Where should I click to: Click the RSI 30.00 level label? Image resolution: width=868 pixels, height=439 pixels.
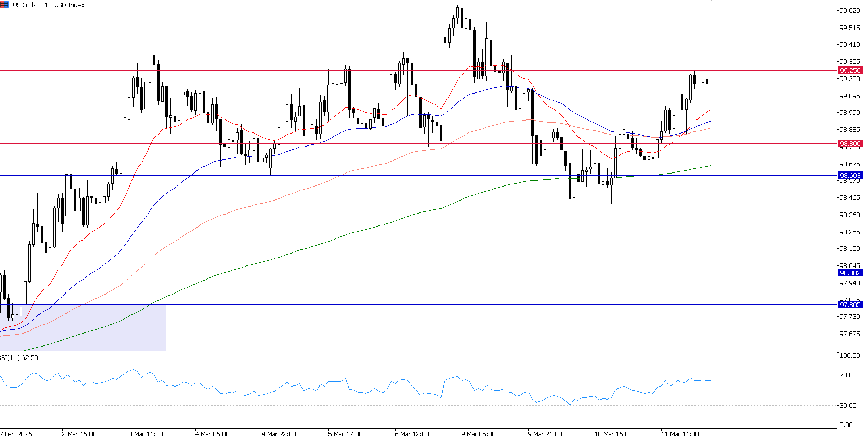[848, 405]
